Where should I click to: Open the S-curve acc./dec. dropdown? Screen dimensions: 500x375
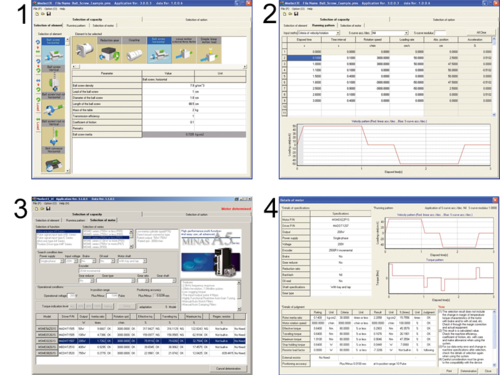coord(406,33)
